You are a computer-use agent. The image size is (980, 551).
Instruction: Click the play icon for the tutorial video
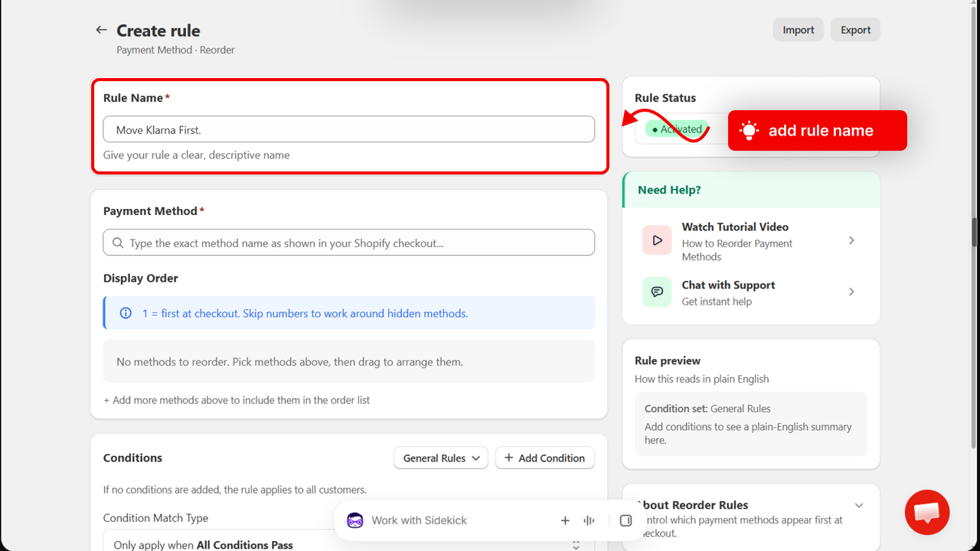coord(657,240)
